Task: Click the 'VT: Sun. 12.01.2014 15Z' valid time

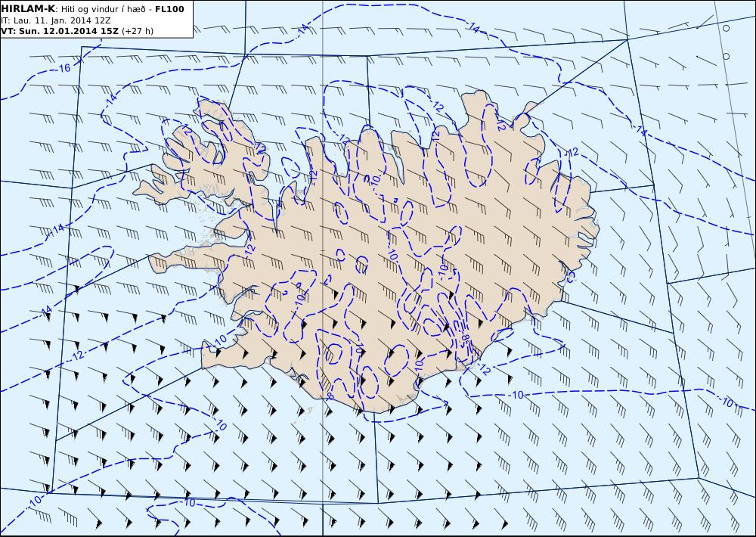Action: [x=60, y=31]
